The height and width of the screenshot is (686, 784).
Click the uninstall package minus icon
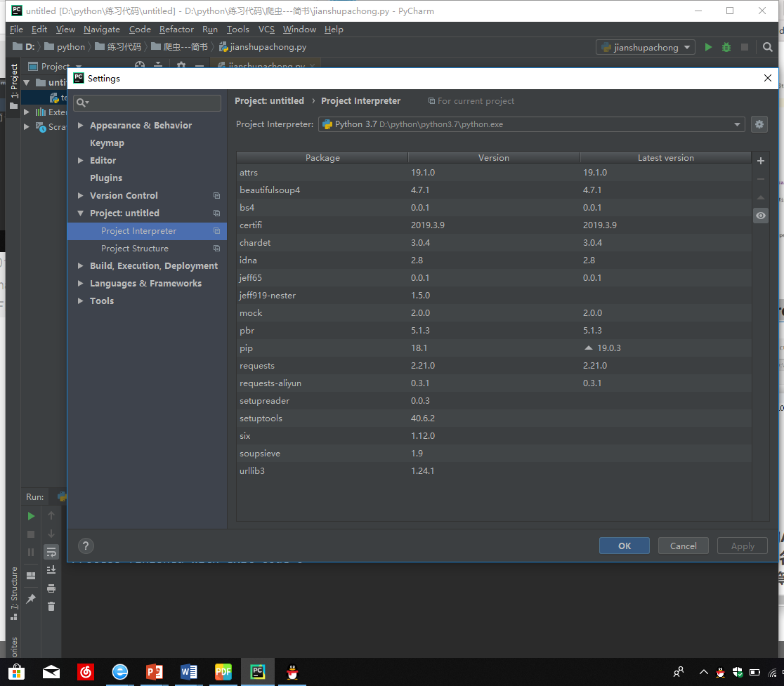[761, 179]
